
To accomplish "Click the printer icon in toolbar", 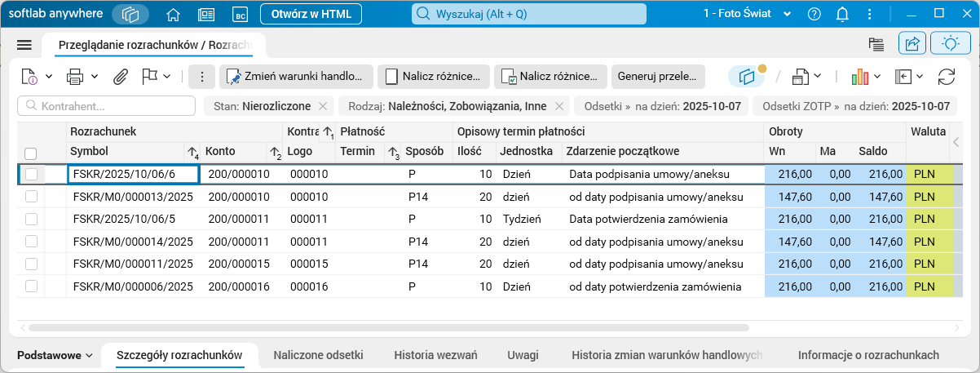I will 75,77.
